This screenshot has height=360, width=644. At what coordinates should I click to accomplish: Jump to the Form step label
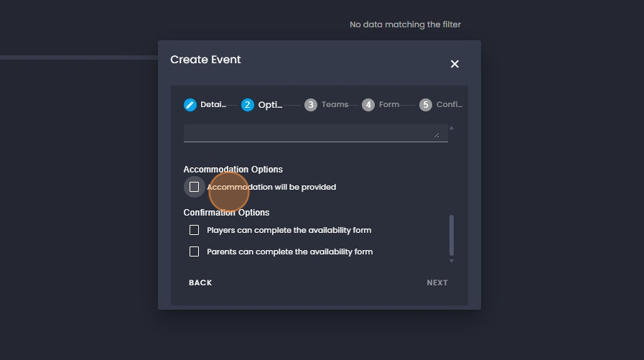388,105
